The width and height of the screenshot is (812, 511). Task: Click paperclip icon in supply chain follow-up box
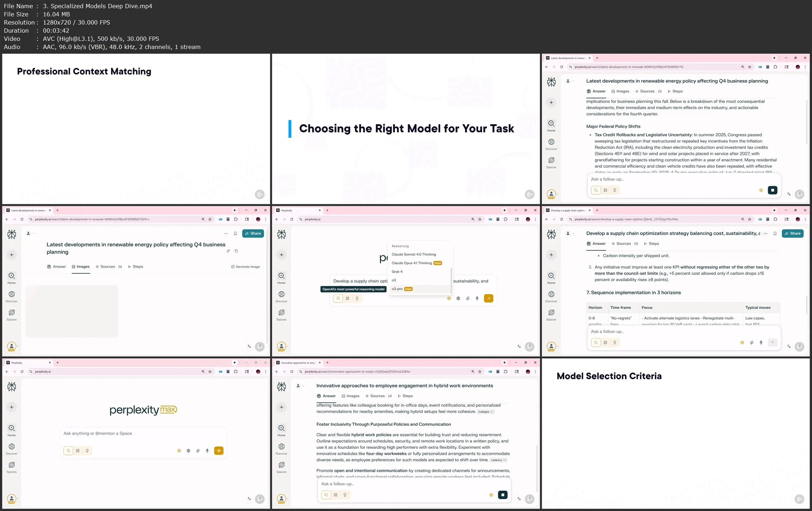[x=752, y=343]
